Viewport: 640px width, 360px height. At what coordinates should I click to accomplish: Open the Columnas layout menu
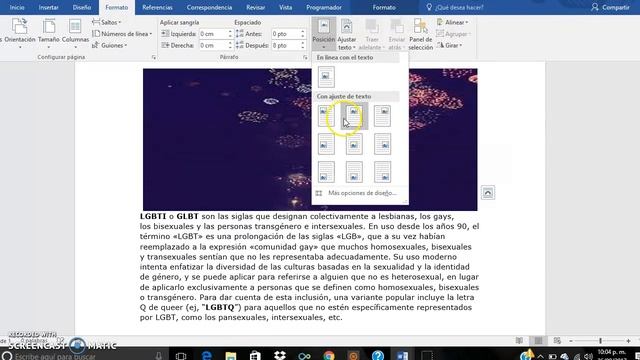[x=75, y=33]
